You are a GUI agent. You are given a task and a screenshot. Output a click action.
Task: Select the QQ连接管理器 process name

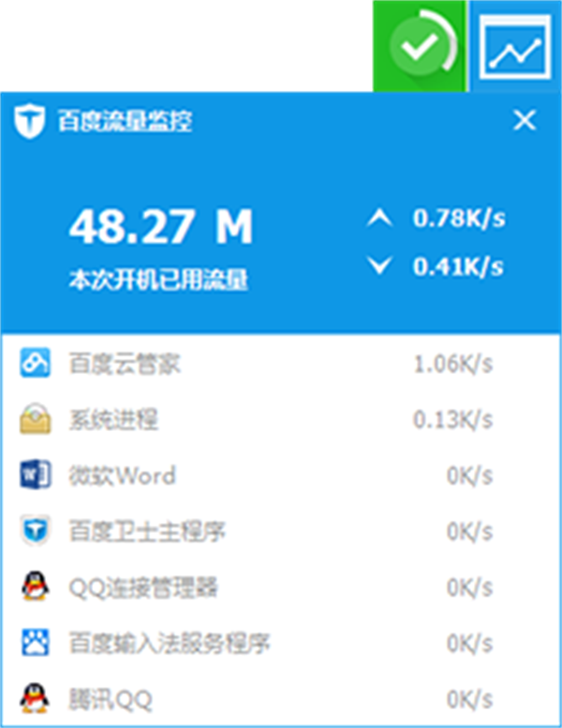click(x=143, y=587)
